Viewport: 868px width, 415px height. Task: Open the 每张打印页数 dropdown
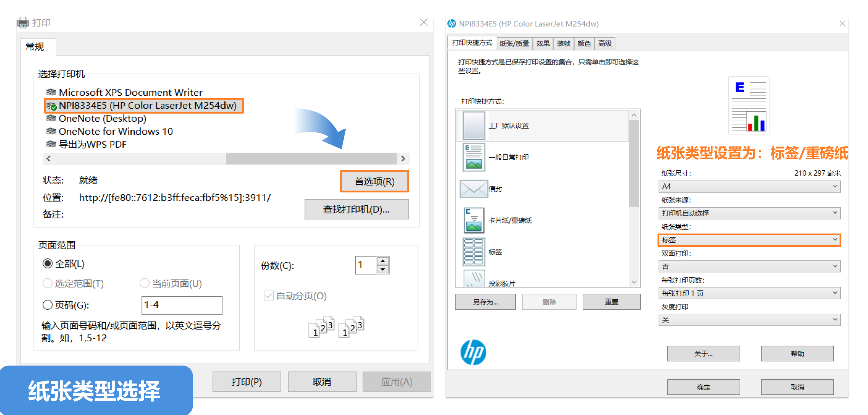[x=749, y=293]
